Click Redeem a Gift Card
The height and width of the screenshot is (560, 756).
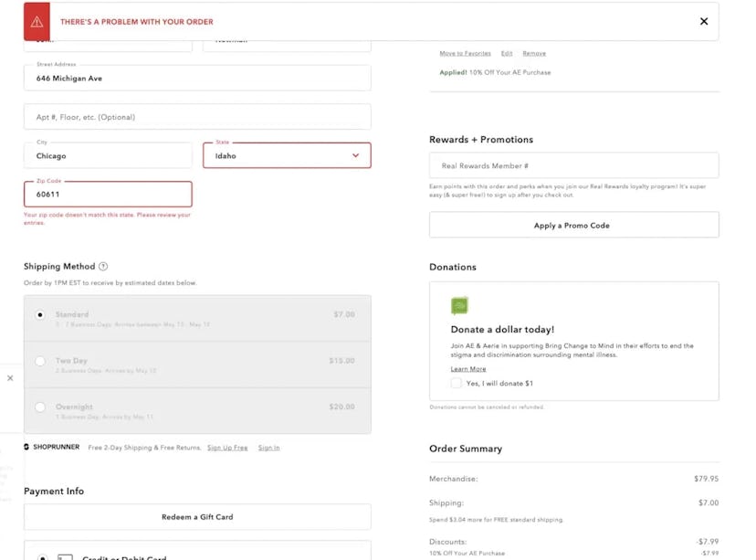(196, 516)
